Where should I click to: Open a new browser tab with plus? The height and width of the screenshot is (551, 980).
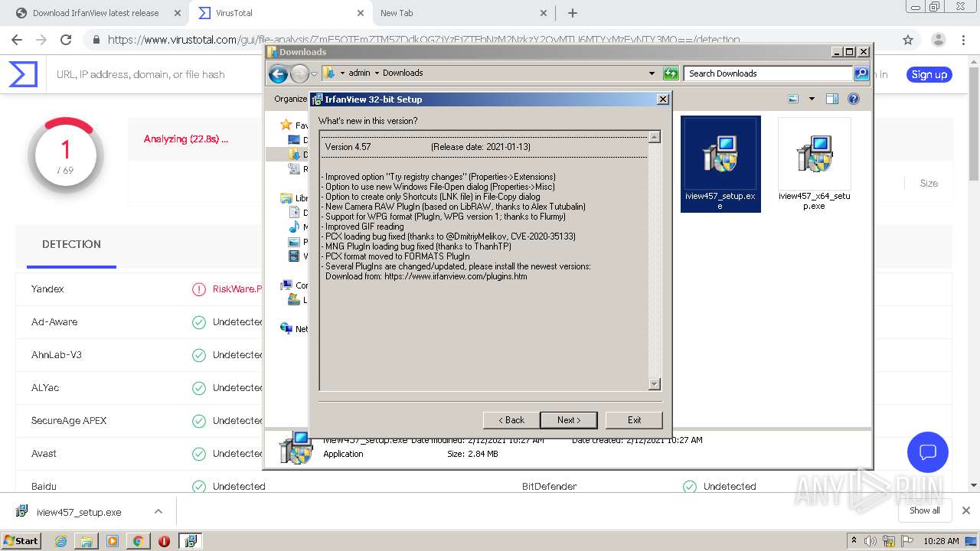coord(573,13)
